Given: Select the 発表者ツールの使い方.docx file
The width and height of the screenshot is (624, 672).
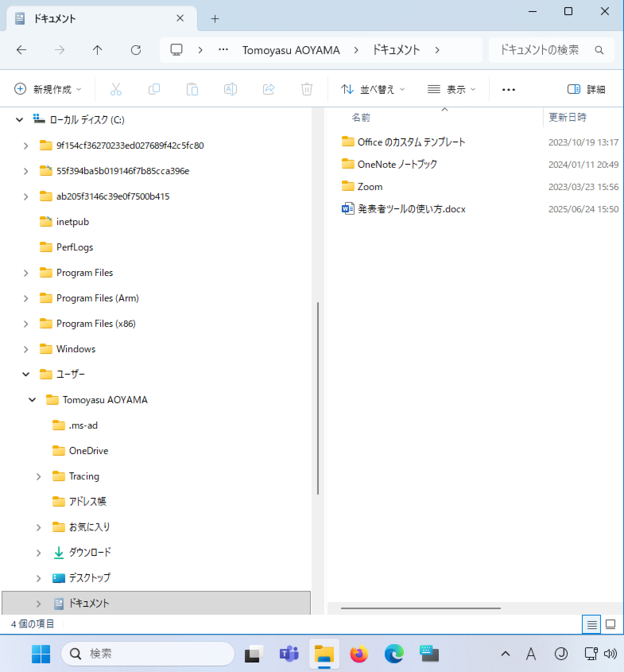Looking at the screenshot, I should tap(411, 209).
